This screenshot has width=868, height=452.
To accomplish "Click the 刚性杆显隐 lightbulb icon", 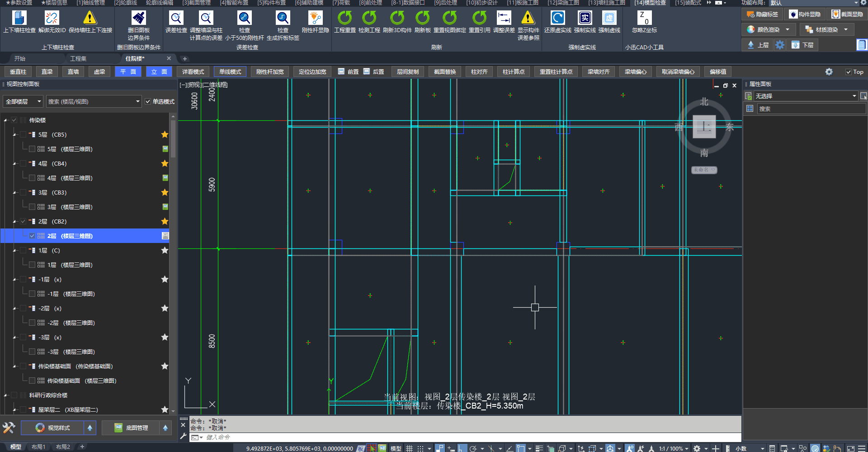I will [315, 18].
